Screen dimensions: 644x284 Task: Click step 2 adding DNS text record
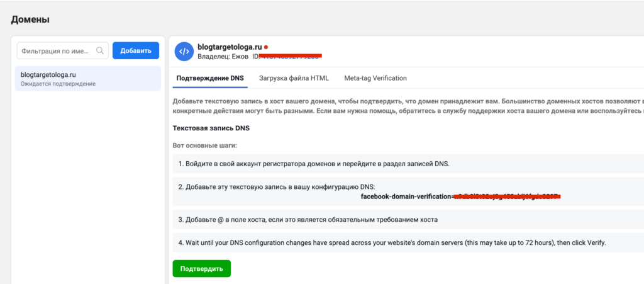[x=275, y=187]
